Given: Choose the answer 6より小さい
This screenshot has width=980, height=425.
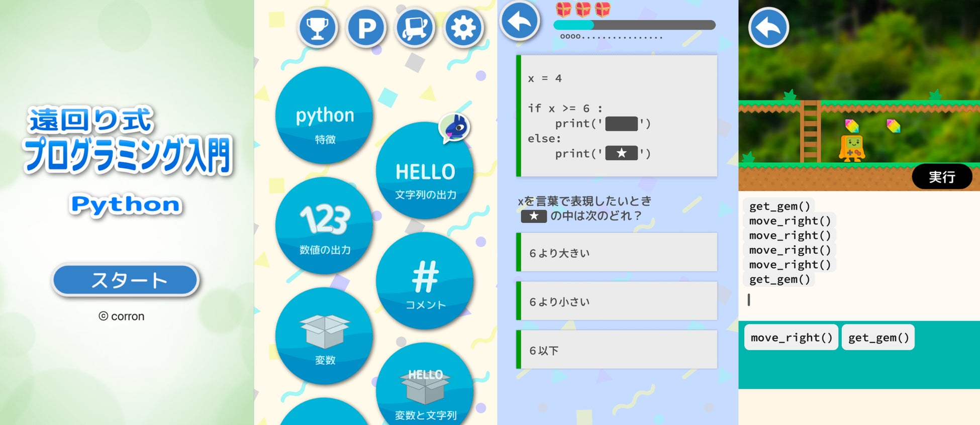Looking at the screenshot, I should point(617,301).
